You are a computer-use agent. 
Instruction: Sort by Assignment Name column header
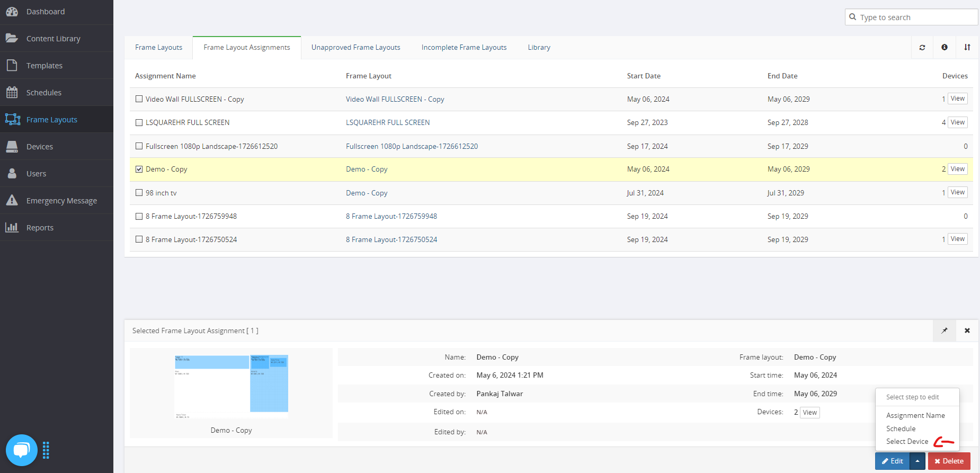[165, 76]
